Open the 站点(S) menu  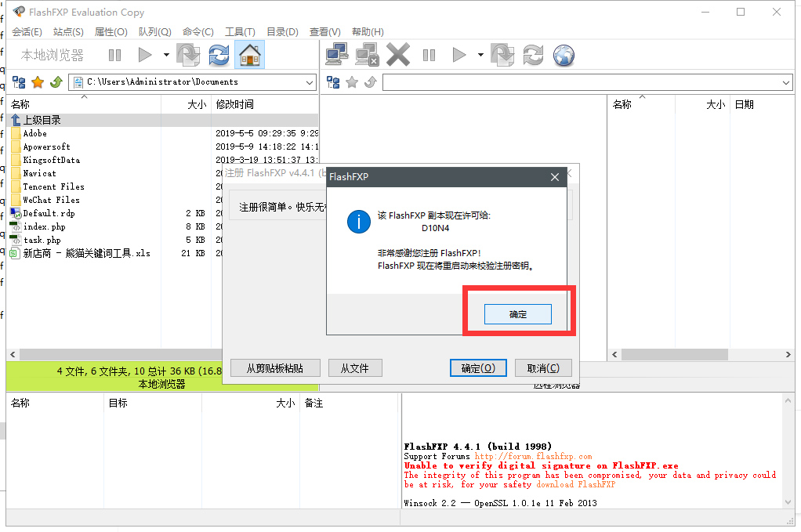click(x=68, y=32)
